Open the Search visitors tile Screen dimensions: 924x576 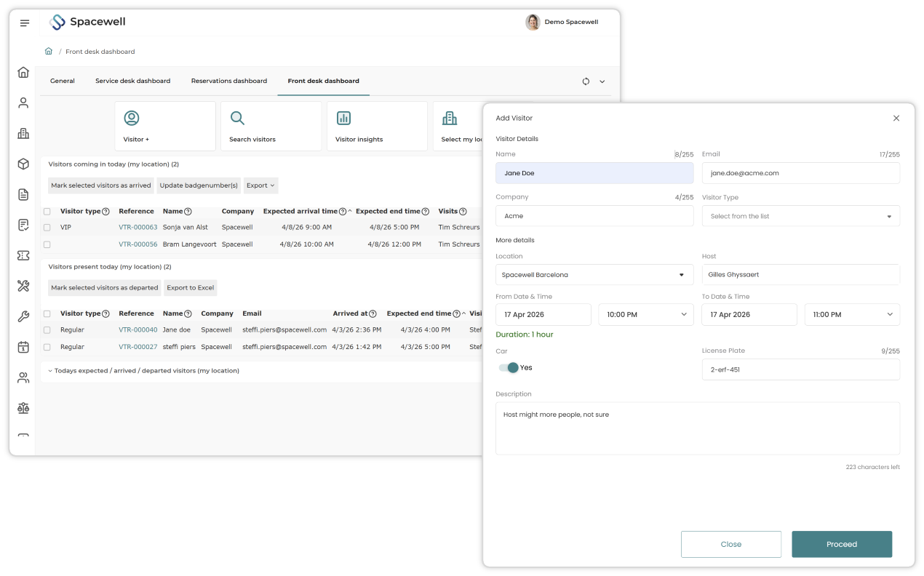click(271, 126)
